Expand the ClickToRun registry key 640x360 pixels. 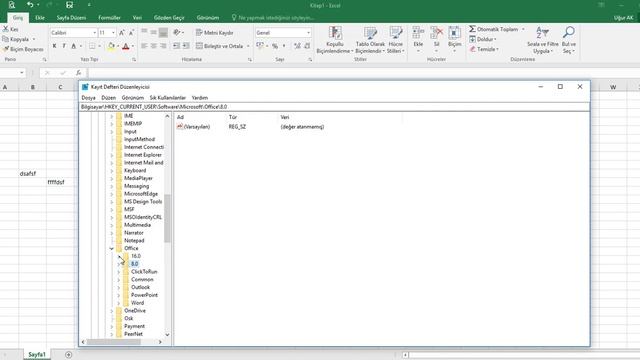tap(119, 271)
